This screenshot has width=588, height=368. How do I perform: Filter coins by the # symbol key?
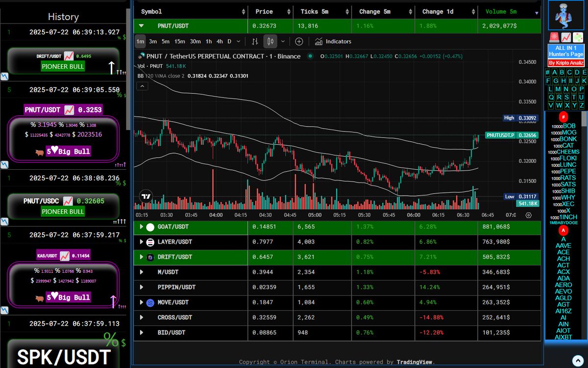click(548, 73)
